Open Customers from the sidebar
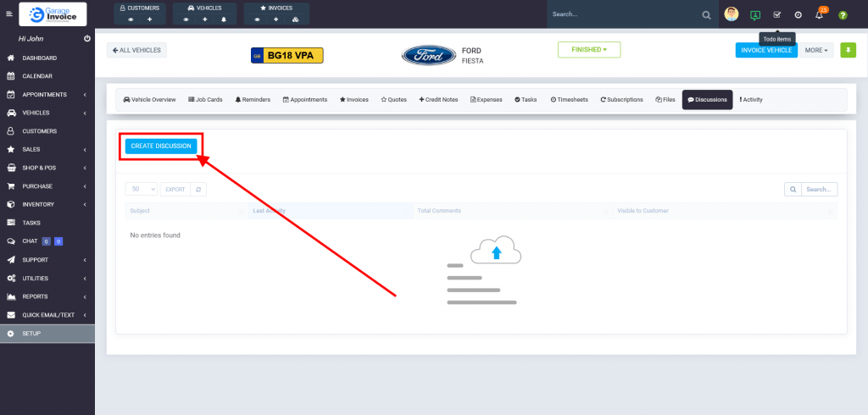 [x=47, y=131]
